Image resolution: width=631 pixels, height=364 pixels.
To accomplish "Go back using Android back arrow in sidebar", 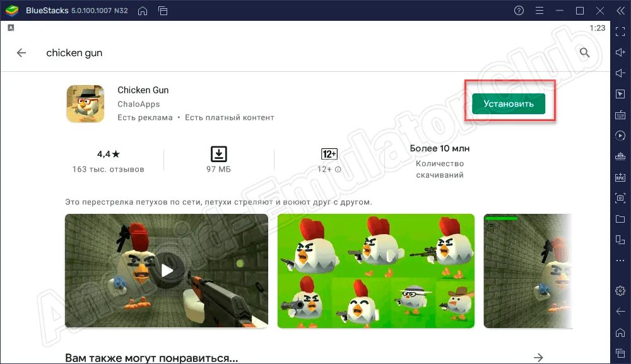I will click(x=620, y=311).
